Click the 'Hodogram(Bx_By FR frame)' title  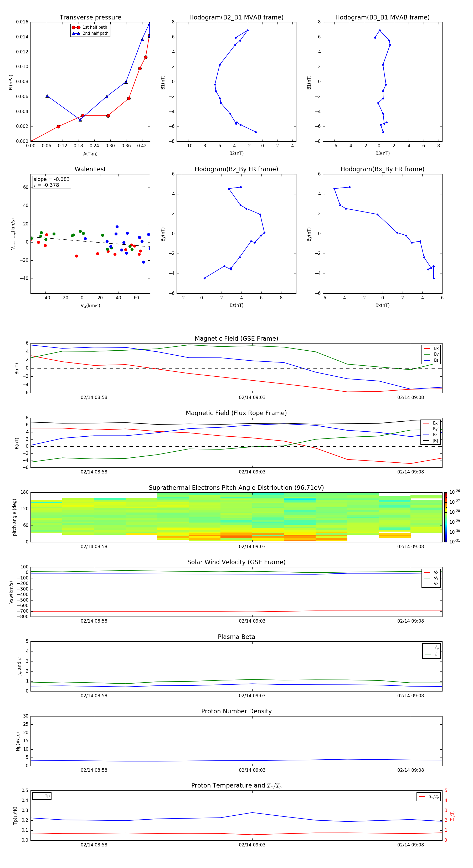pyautogui.click(x=382, y=169)
